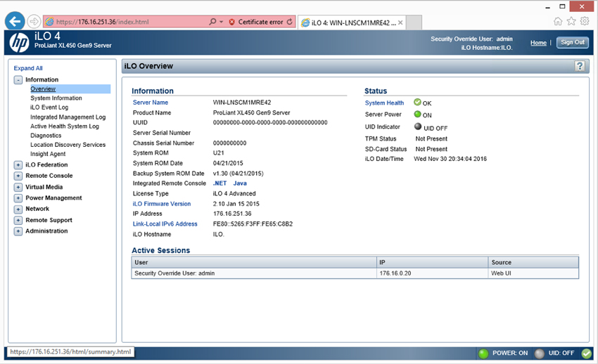Open System Information page
The height and width of the screenshot is (364, 598).
pyautogui.click(x=56, y=98)
